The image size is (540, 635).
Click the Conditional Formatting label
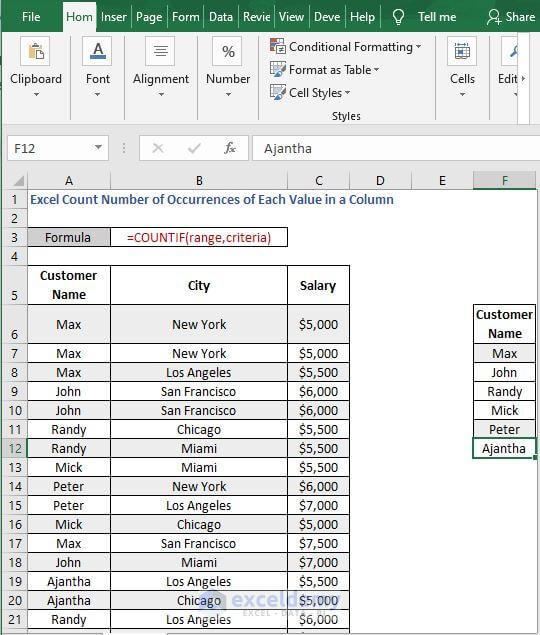pyautogui.click(x=351, y=47)
